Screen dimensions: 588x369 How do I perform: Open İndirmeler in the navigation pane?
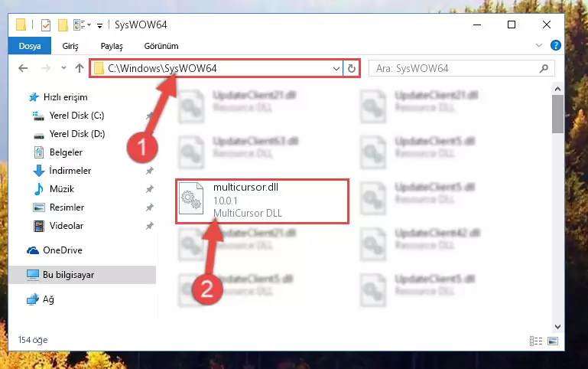[70, 171]
